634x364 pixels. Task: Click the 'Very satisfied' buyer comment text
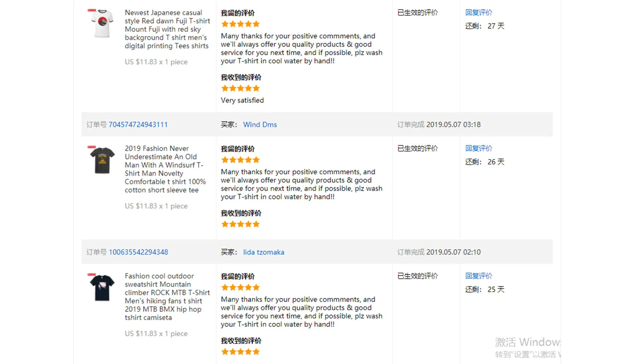pos(242,100)
